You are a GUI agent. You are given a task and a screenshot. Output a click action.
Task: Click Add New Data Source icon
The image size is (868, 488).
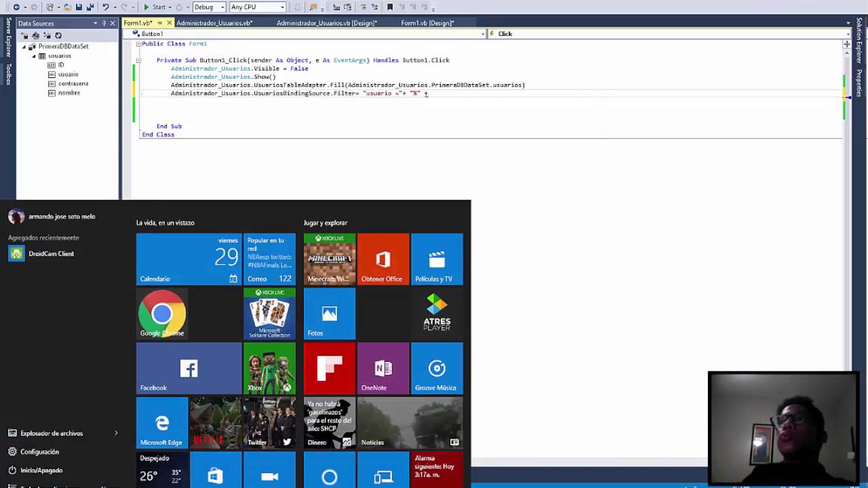[x=25, y=35]
